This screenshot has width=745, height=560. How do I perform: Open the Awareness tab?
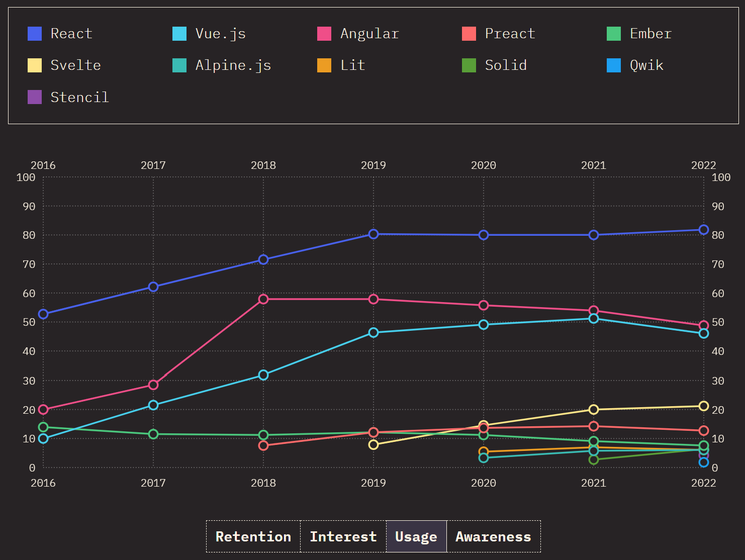point(493,536)
